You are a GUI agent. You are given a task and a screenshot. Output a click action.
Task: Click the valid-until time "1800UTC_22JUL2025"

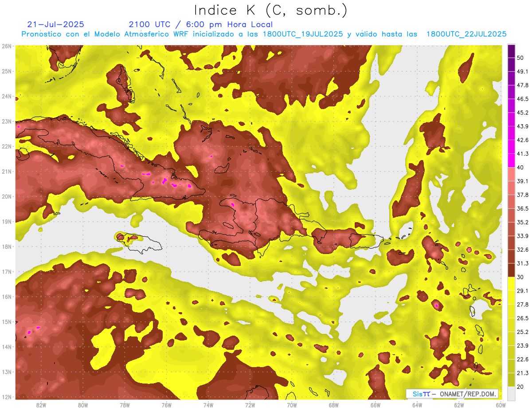pos(466,34)
